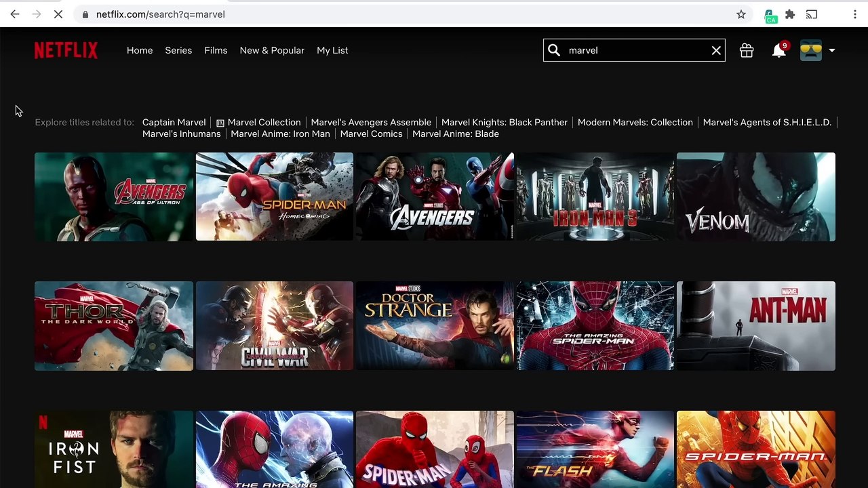
Task: Clear the marvel search text
Action: tap(716, 50)
